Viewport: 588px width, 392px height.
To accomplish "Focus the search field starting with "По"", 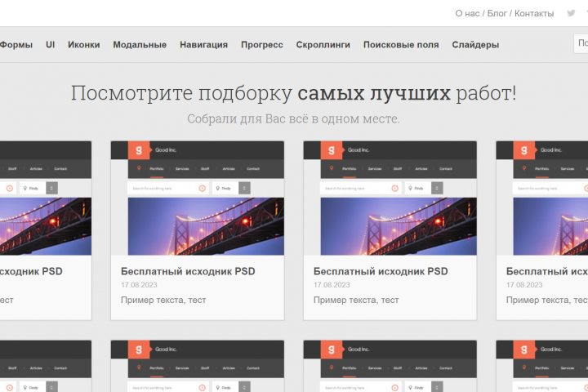I will [x=581, y=43].
